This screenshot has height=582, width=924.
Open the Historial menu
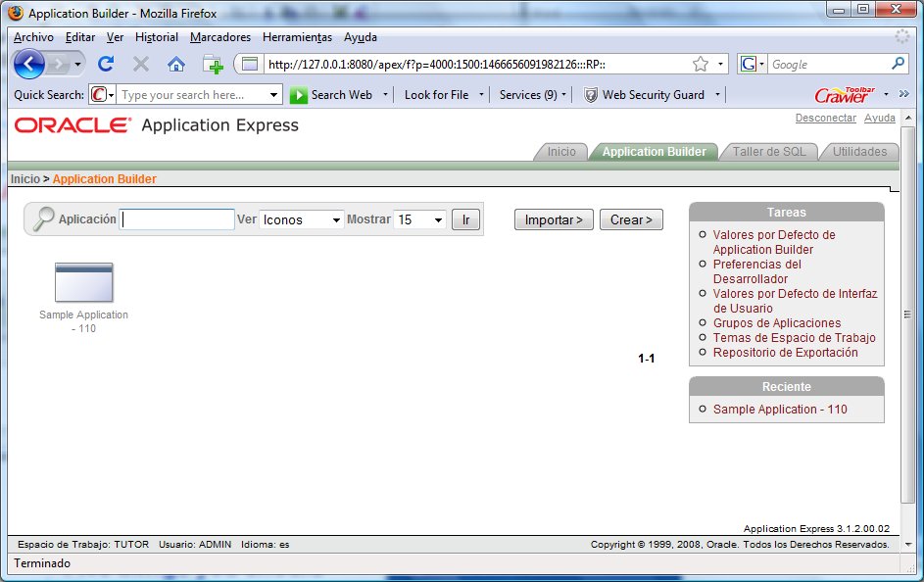click(156, 37)
